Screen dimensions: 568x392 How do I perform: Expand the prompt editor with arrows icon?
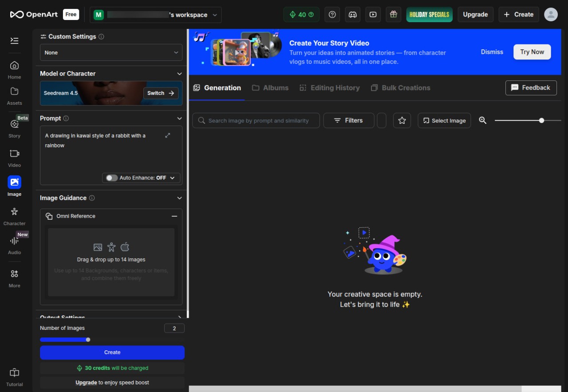(168, 135)
